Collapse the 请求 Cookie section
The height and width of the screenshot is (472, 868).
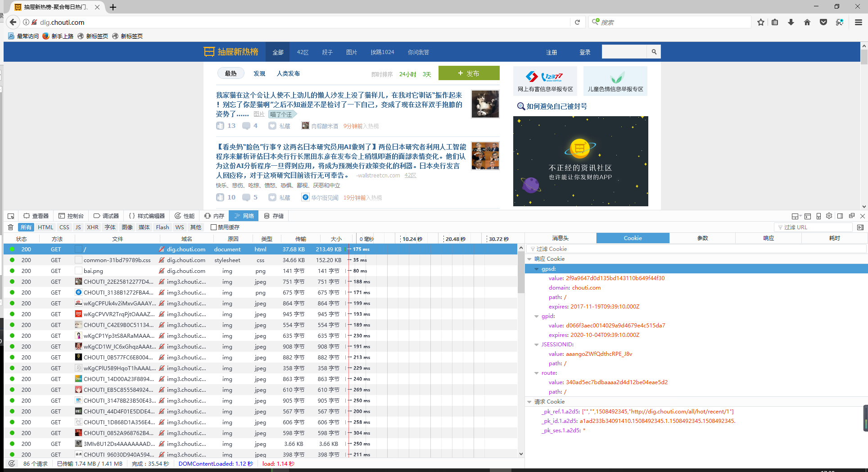coord(529,402)
